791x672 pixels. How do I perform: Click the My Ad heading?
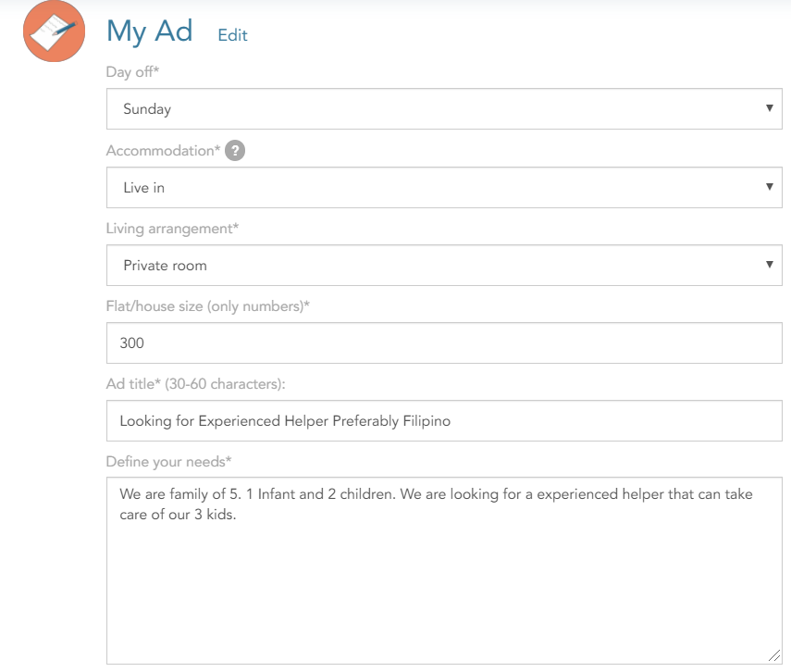(150, 31)
